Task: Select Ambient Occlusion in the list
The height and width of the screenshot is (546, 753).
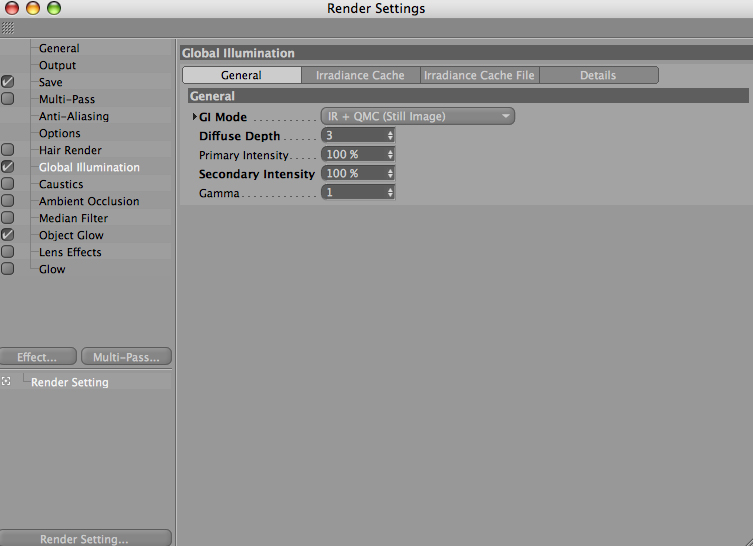Action: 89,201
